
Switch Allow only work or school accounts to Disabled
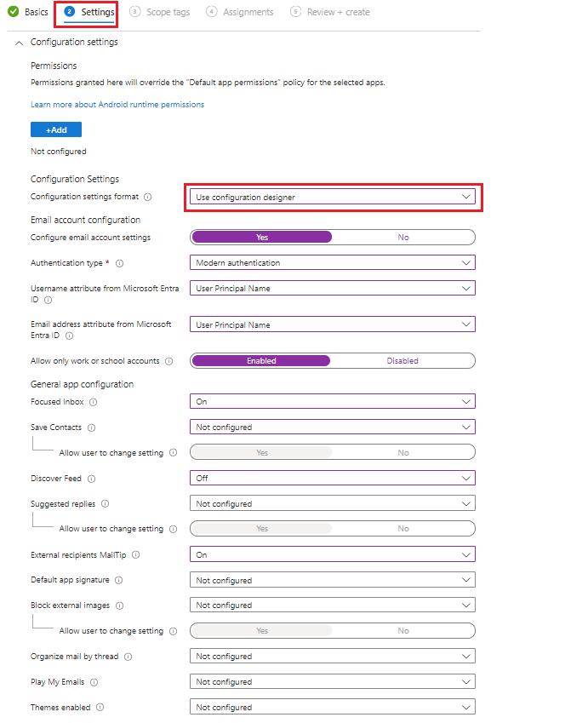point(402,360)
